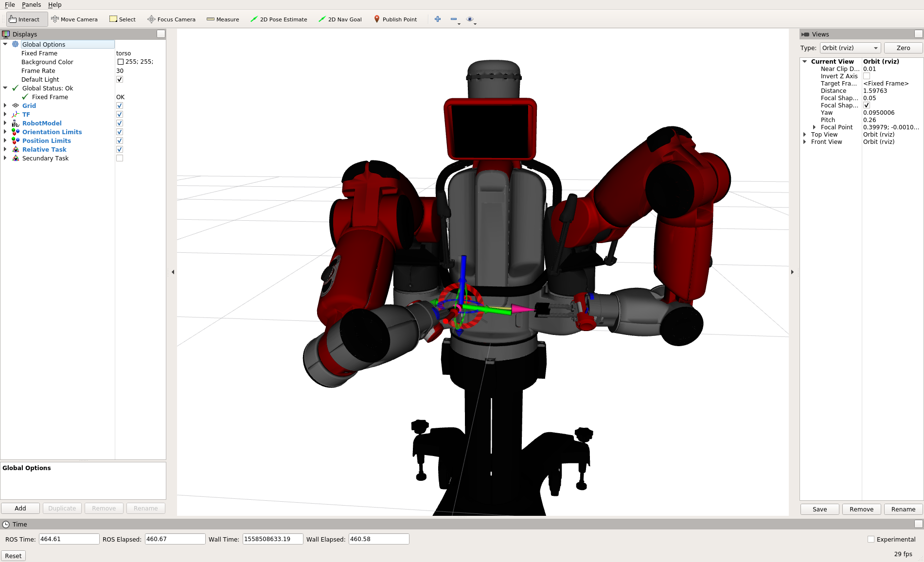Click the Remove view button
Image resolution: width=924 pixels, height=562 pixels.
pyautogui.click(x=861, y=509)
